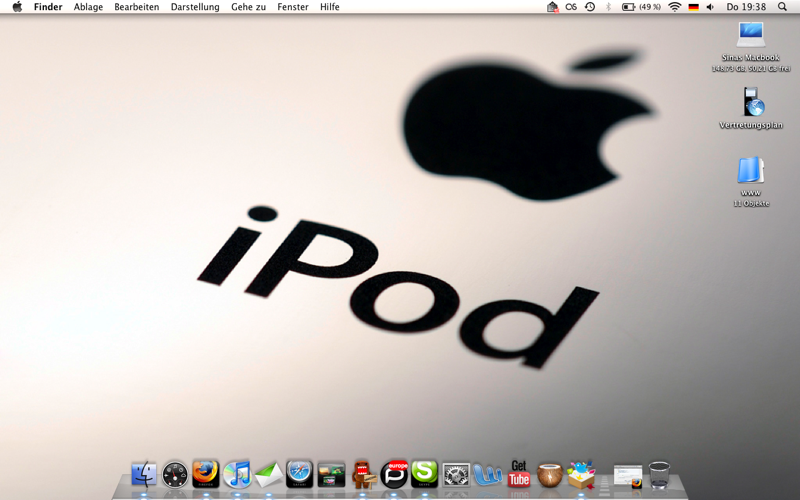The image size is (800, 500).
Task: Open the Wi-Fi status menu
Action: click(675, 7)
